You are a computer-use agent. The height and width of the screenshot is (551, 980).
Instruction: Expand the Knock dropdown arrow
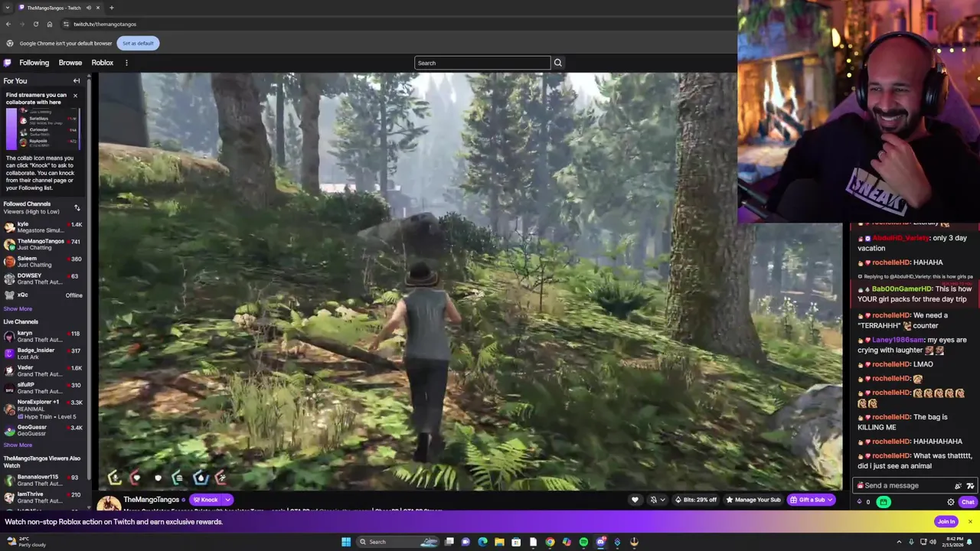[227, 500]
